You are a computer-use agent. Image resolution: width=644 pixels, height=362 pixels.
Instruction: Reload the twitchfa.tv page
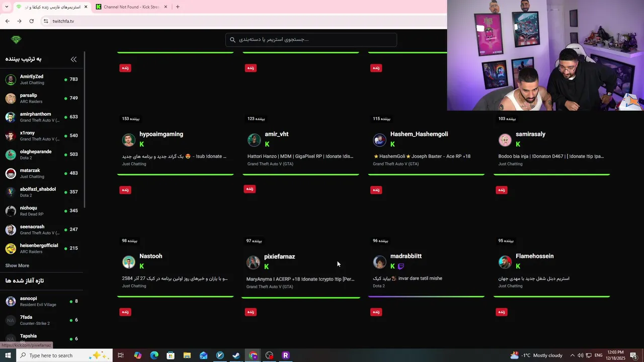31,21
